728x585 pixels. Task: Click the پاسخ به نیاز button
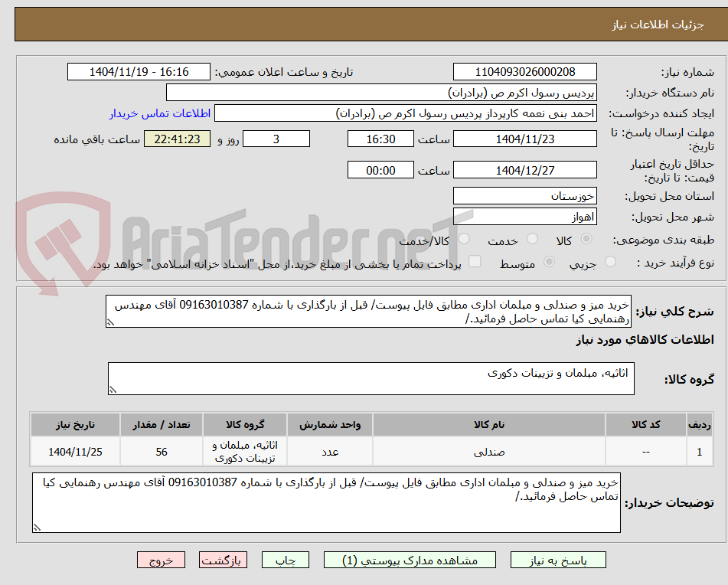click(558, 560)
